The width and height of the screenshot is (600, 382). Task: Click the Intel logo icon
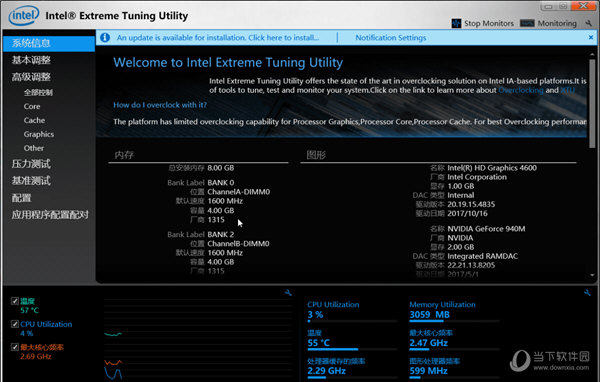point(24,16)
